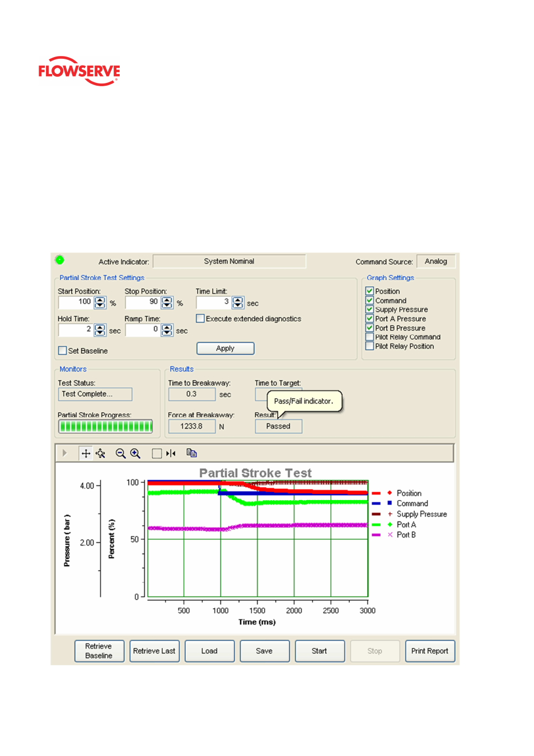
Task: Click the Time Limit value field
Action: [214, 302]
